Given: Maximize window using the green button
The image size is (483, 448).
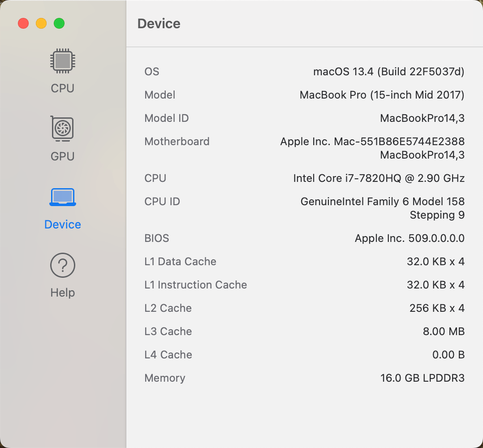Looking at the screenshot, I should 59,23.
